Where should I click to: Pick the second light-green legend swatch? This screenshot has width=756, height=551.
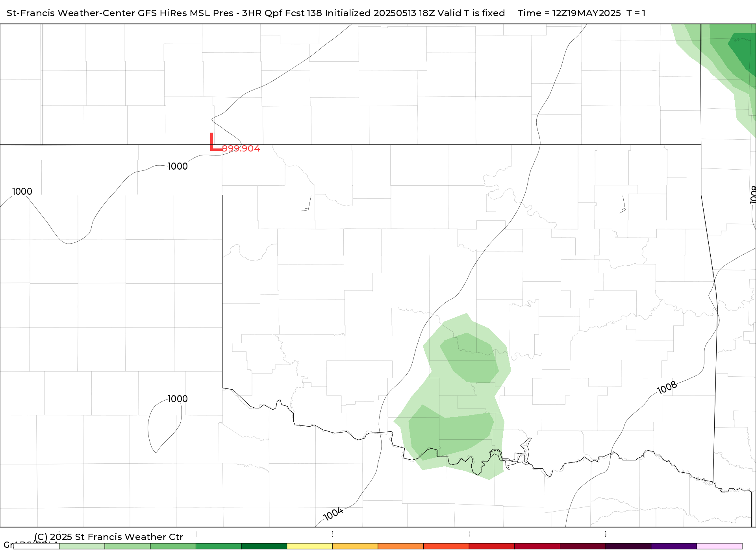tap(128, 546)
